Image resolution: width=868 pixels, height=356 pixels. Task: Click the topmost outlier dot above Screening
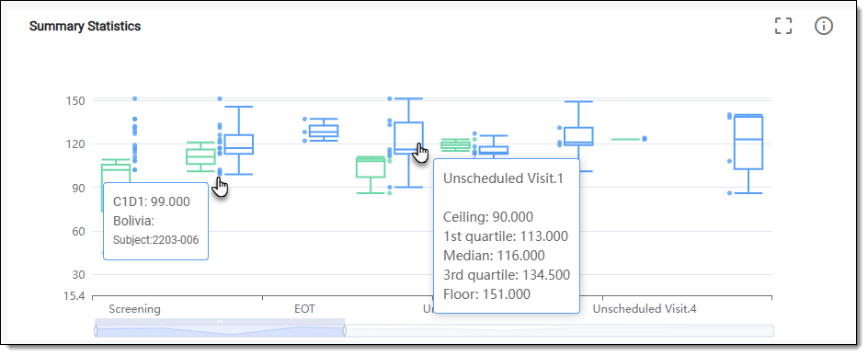point(134,98)
